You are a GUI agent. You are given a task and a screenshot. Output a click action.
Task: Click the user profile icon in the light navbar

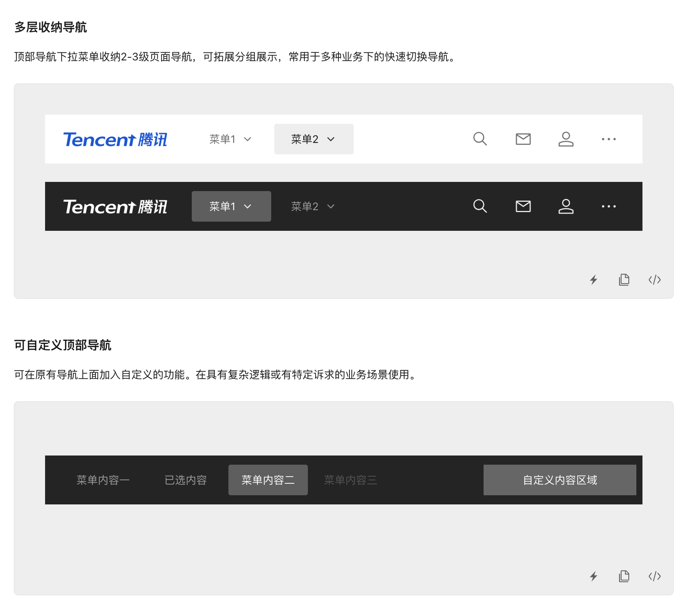pos(566,139)
